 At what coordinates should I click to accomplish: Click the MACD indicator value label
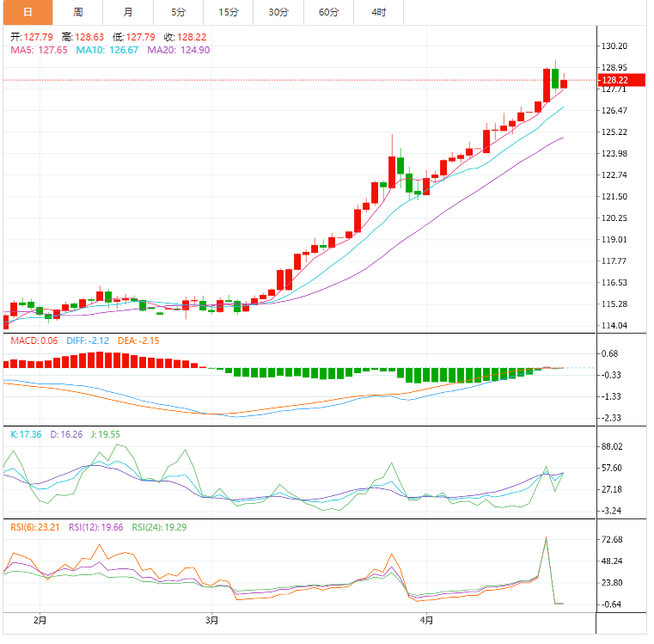[x=34, y=340]
